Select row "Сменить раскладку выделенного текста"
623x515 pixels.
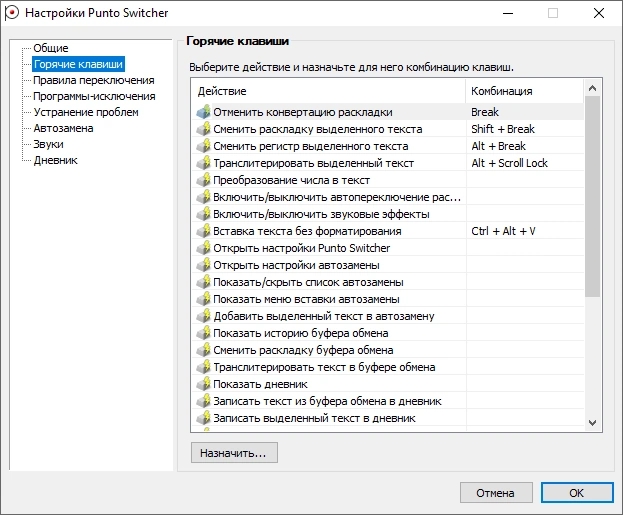(388, 129)
